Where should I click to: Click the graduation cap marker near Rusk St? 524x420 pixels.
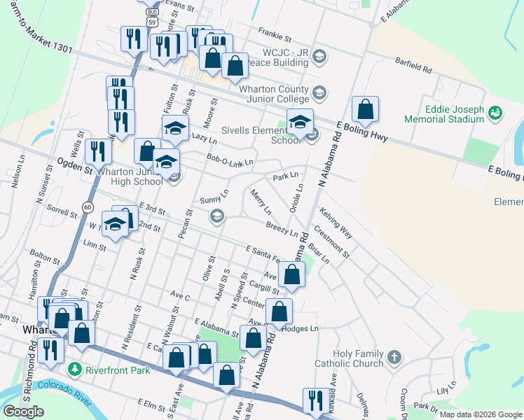(175, 128)
